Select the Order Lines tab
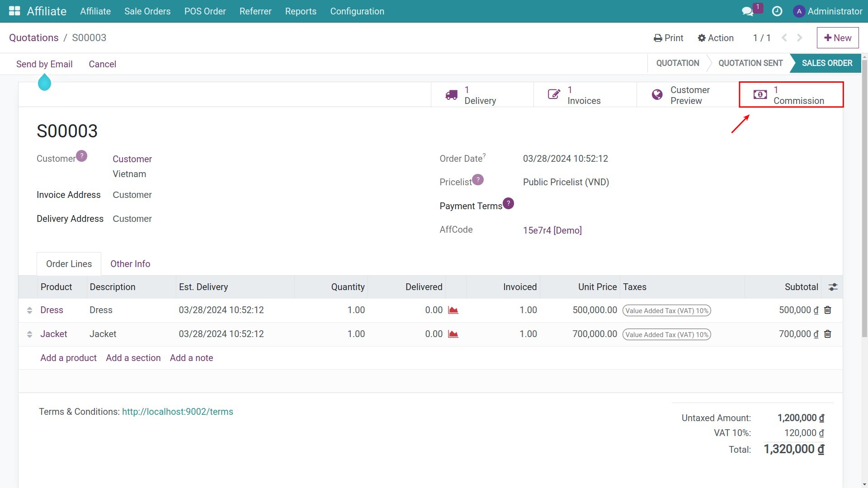 [x=69, y=264]
